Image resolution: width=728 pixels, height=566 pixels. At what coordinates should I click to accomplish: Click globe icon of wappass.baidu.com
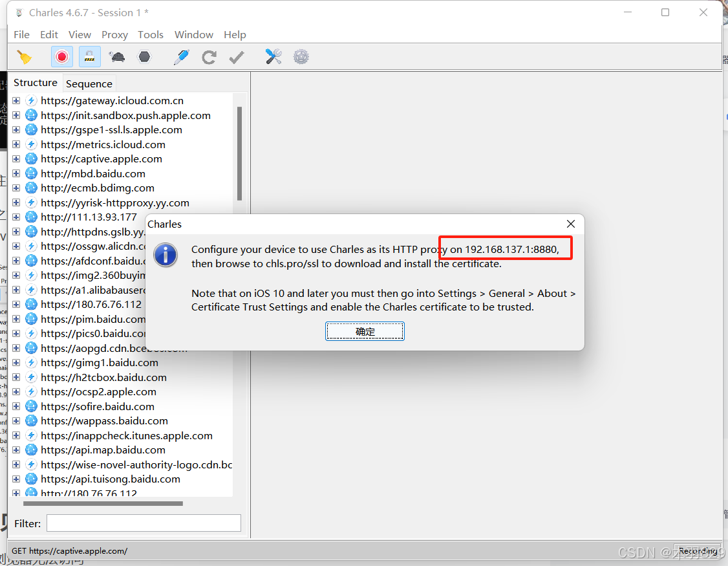point(31,421)
